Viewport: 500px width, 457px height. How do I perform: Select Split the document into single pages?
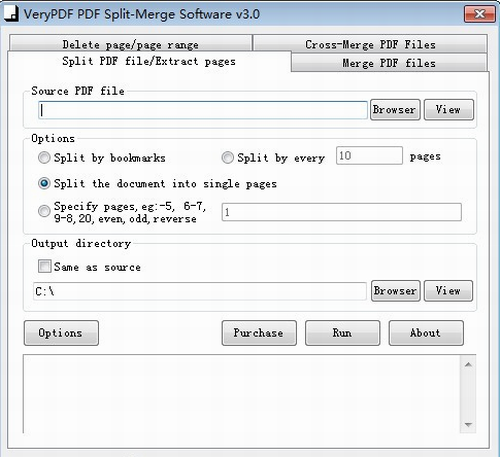(44, 183)
